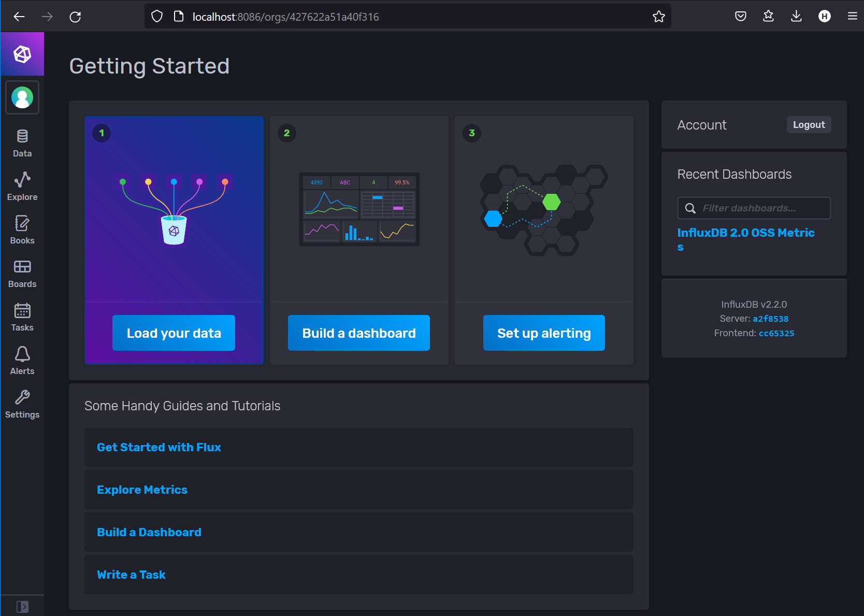864x616 pixels.
Task: Reload the page in the browser
Action: (x=75, y=17)
